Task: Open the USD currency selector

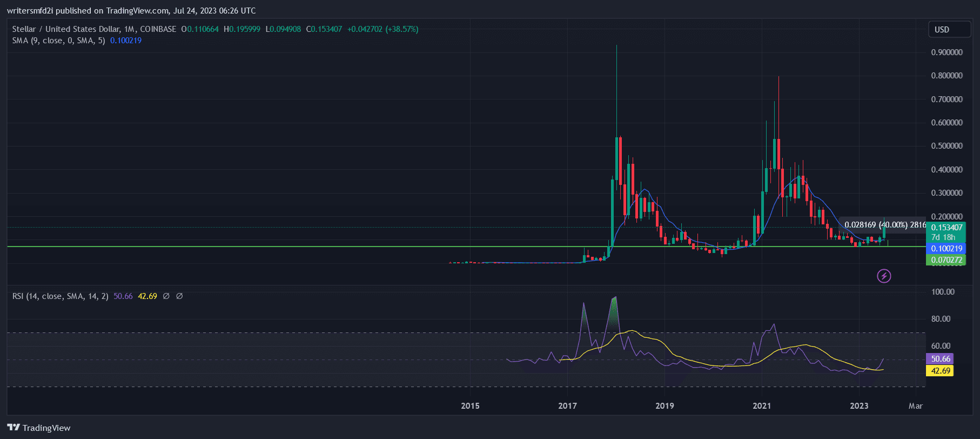Action: (949, 30)
